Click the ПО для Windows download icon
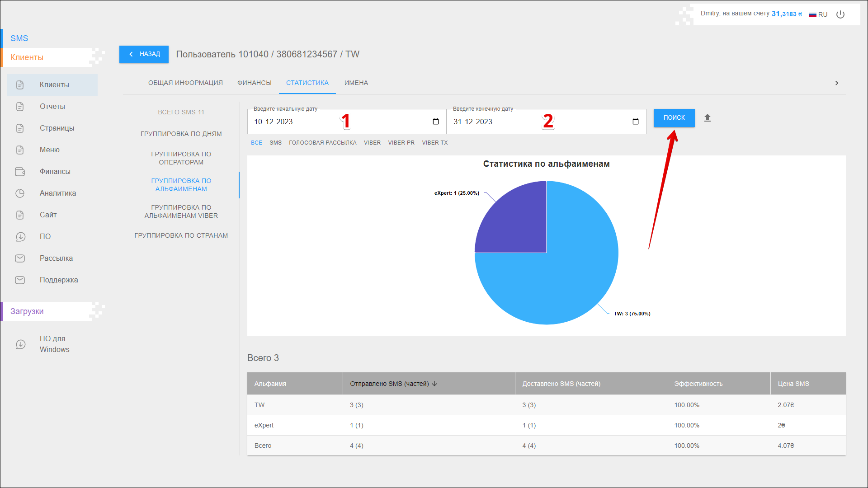Screen dimensions: 868x488 21,344
